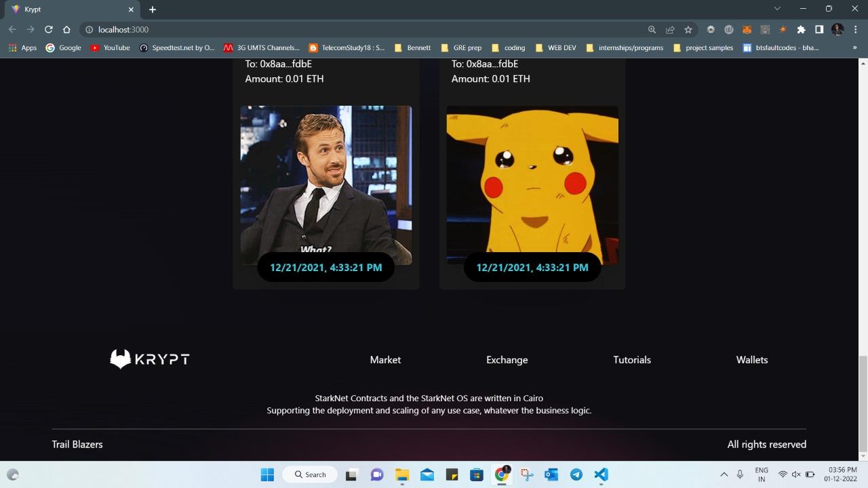Screen dimensions: 868x488
Task: Open Snipping Tool from the taskbar
Action: pos(527,474)
